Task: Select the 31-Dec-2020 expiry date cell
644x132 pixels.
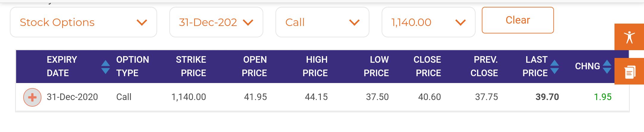Action: click(72, 97)
